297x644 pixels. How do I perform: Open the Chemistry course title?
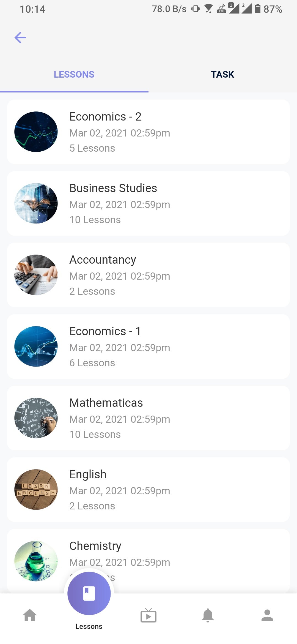pyautogui.click(x=95, y=546)
